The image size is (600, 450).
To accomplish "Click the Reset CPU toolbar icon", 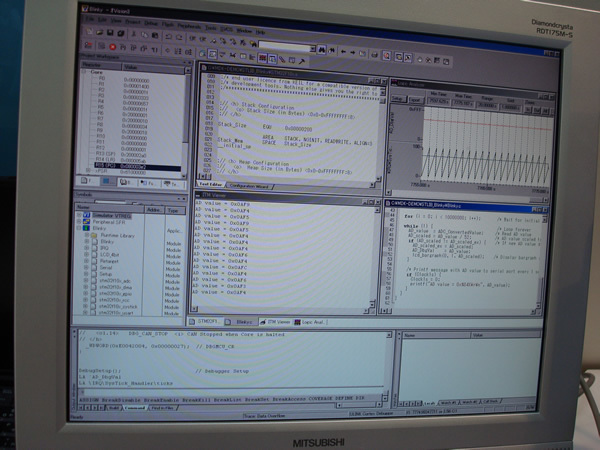I will click(x=88, y=45).
